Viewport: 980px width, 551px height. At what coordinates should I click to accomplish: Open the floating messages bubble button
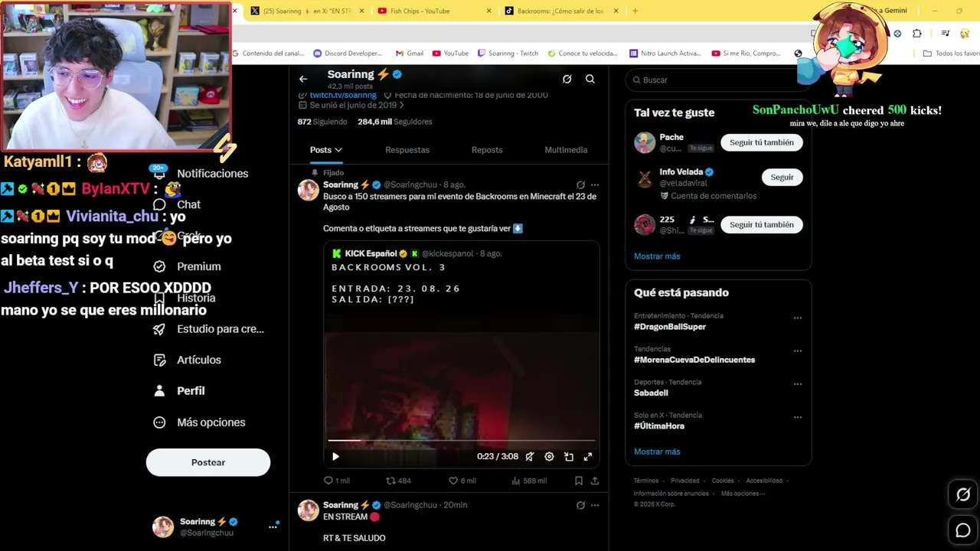[x=963, y=530]
